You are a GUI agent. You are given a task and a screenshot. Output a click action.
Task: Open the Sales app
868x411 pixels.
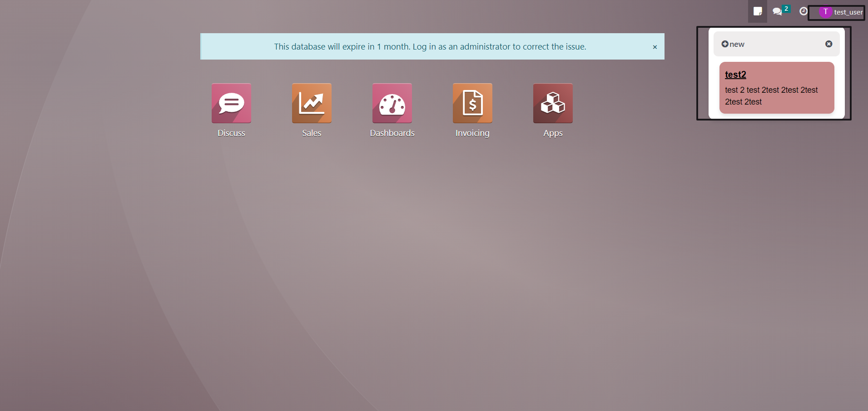(312, 103)
